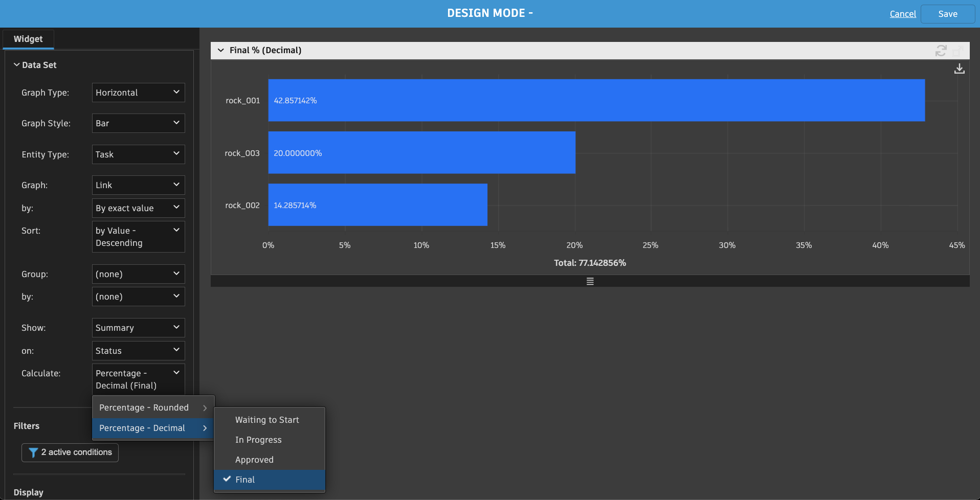The image size is (980, 500).
Task: Click the drag handle below the chart
Action: pyautogui.click(x=590, y=281)
